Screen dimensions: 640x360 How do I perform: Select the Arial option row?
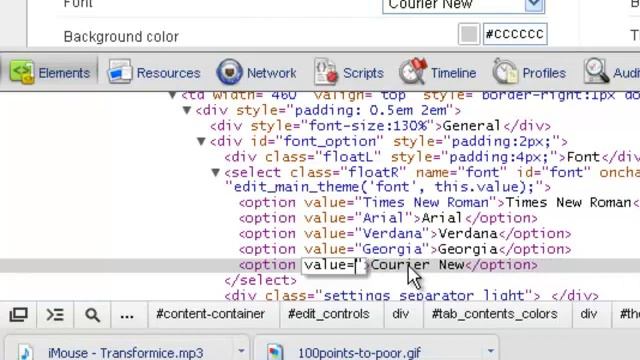pyautogui.click(x=388, y=218)
